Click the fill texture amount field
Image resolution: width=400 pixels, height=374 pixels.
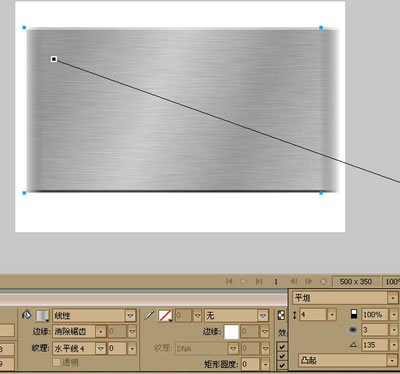pos(117,349)
